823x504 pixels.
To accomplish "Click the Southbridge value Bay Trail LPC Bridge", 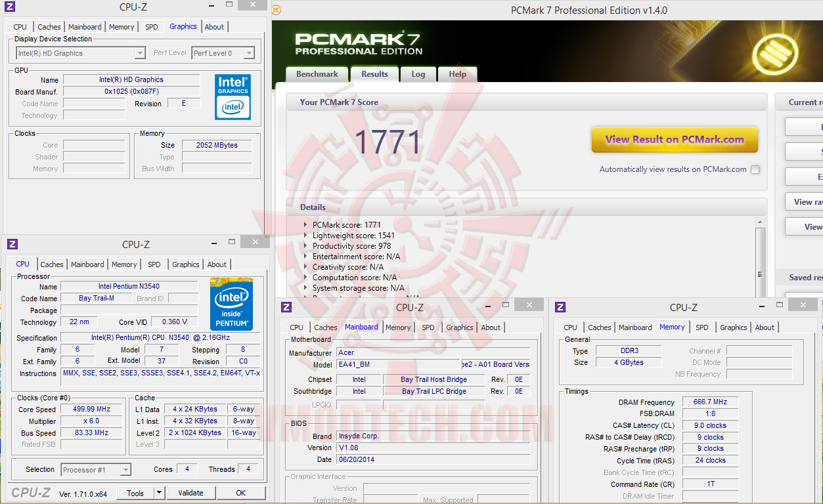I will pos(434,391).
